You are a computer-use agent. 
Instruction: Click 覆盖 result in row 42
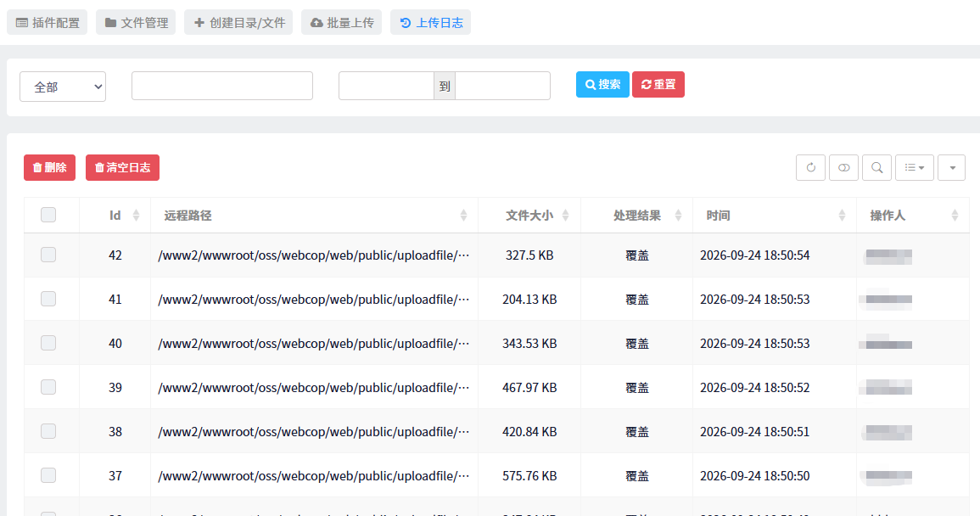tap(637, 255)
